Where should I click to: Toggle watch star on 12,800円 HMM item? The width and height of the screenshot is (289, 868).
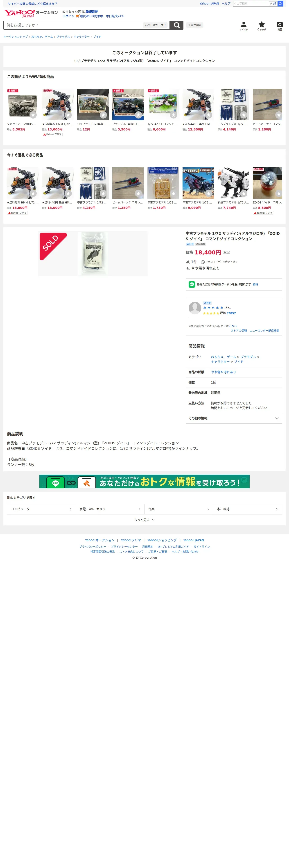point(209,115)
